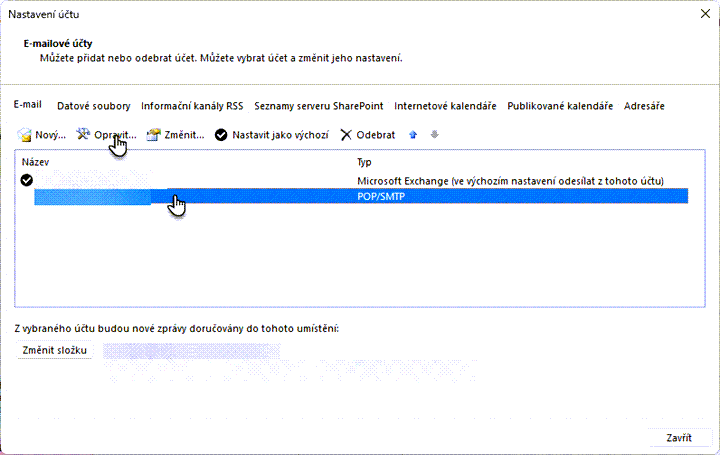This screenshot has height=455, width=720.
Task: Click the Název column header
Action: click(36, 161)
